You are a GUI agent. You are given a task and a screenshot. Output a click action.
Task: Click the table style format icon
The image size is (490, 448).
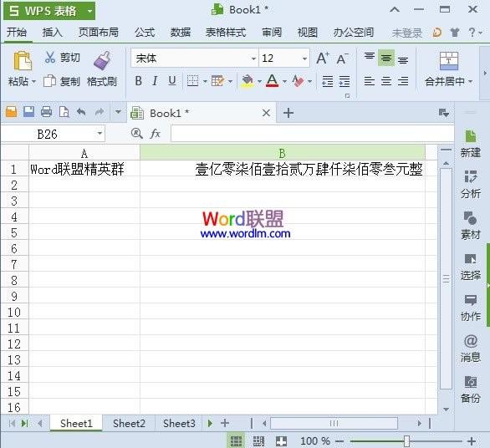[x=217, y=81]
